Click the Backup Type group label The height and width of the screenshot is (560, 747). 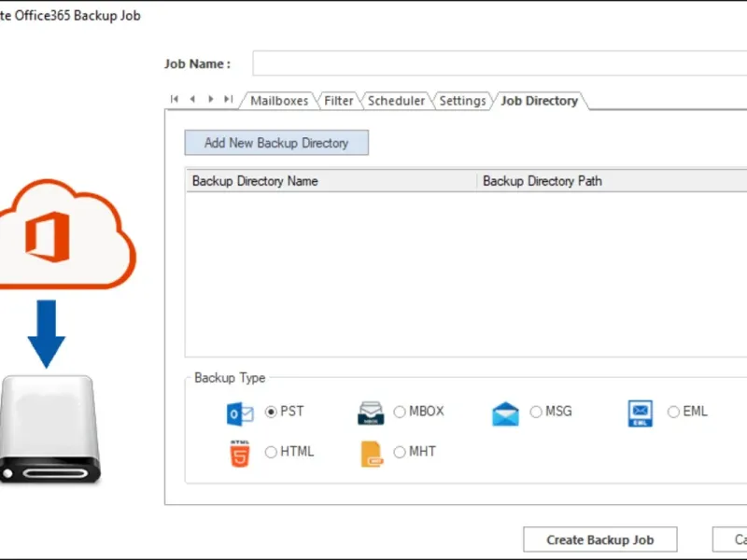[230, 378]
